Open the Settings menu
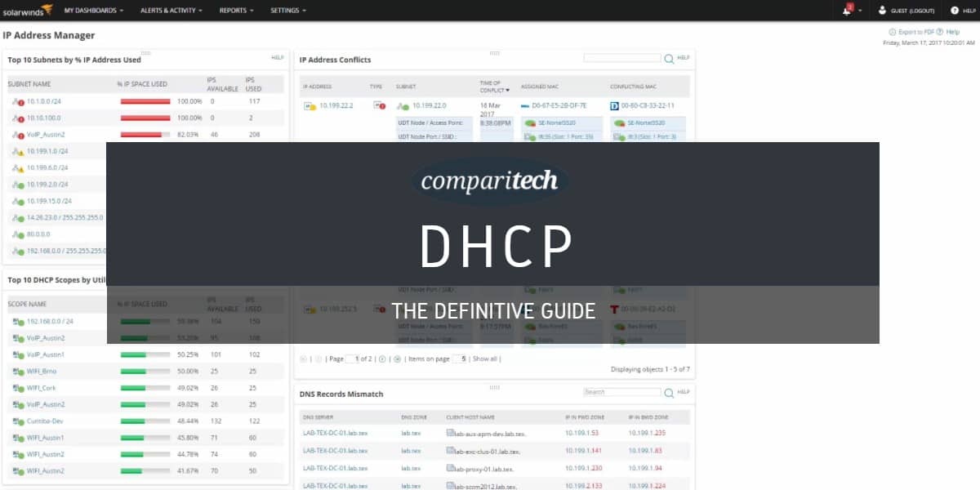Image resolution: width=980 pixels, height=490 pixels. (x=288, y=11)
